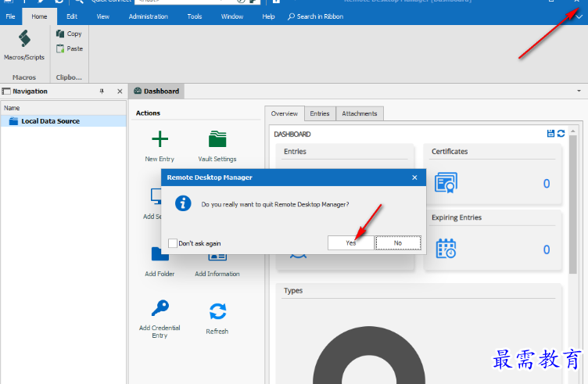Click the Add Credential Entry key icon
The image size is (588, 384).
tap(160, 308)
